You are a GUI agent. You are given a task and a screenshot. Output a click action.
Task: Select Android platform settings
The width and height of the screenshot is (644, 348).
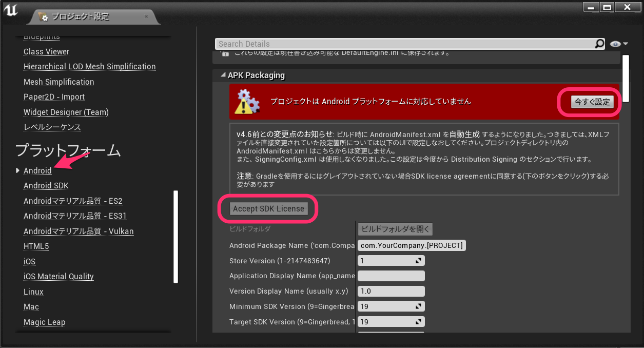coord(37,170)
